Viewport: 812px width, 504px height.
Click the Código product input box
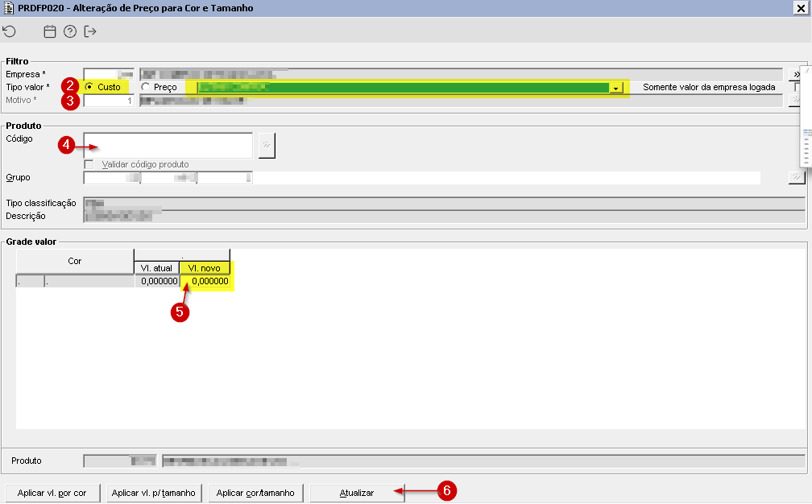tap(168, 146)
